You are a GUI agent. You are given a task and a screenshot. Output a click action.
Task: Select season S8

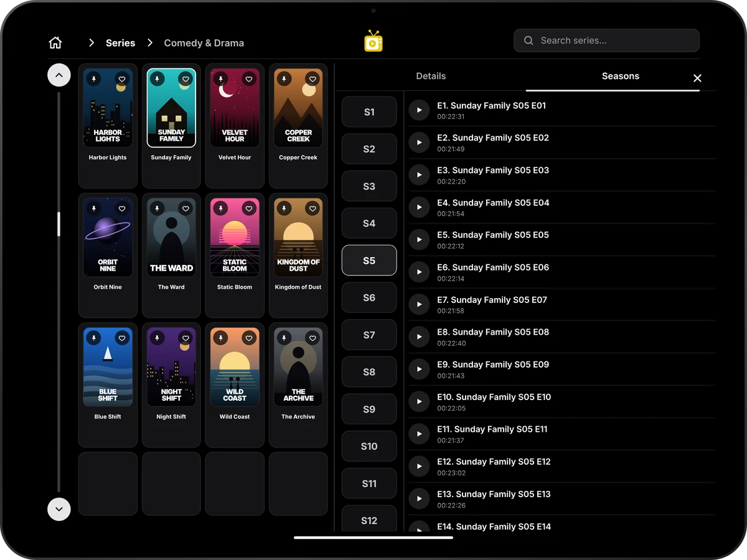[x=369, y=372]
